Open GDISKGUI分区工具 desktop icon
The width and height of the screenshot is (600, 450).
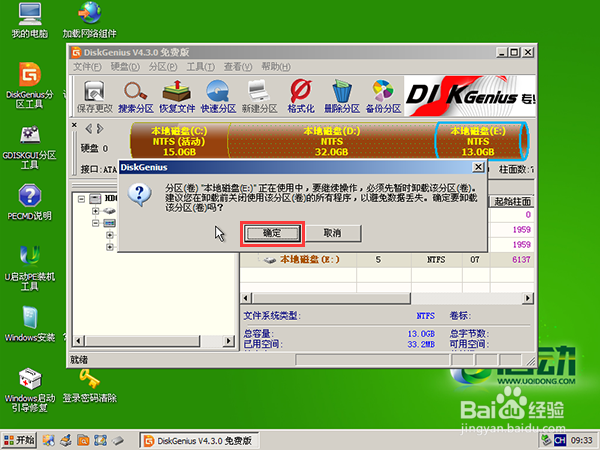pos(29,147)
